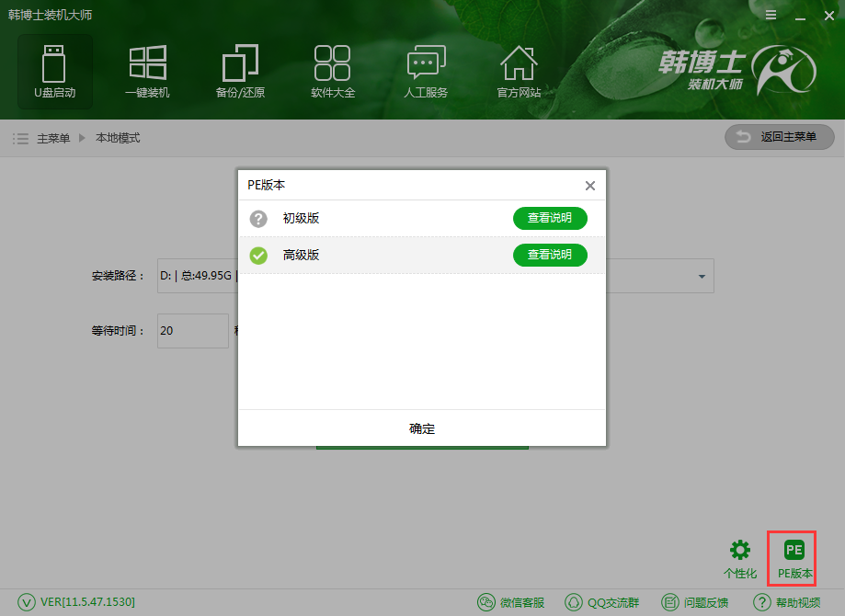The height and width of the screenshot is (616, 845).
Task: Open the 备份/还原 backup and restore tool
Action: coord(239,72)
